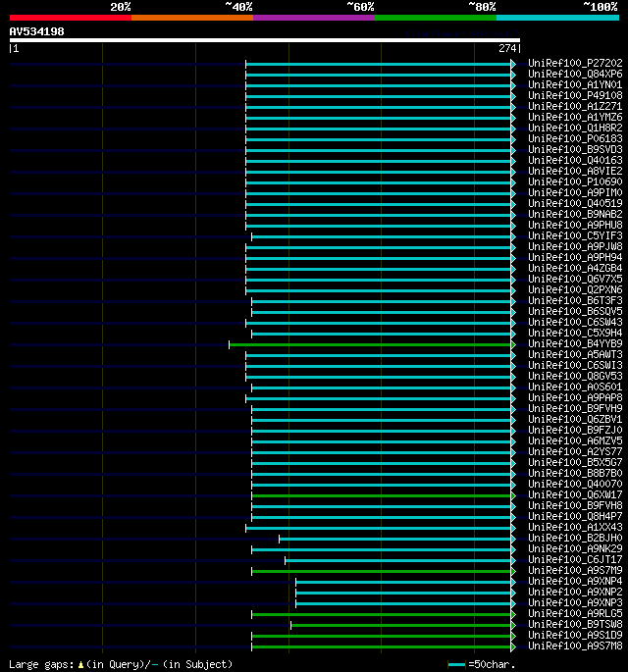
Task: Select UniRef100_A9PIM0 label
Action: click(x=575, y=192)
